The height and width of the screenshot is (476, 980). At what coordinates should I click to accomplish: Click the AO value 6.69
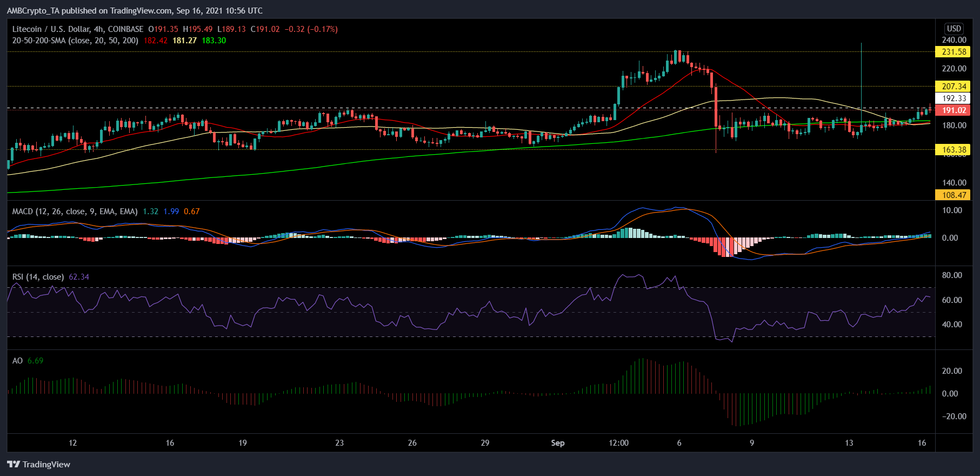(x=36, y=361)
